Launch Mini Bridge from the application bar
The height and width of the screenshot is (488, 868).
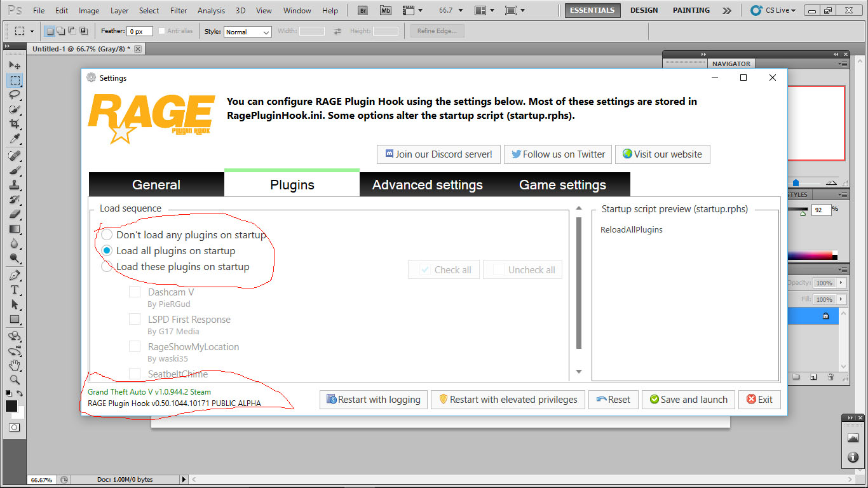[x=386, y=10]
